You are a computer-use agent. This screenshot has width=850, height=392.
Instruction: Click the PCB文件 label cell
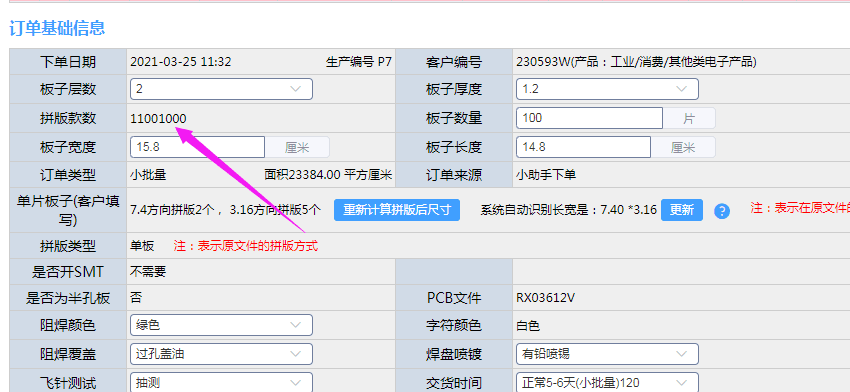pos(454,298)
